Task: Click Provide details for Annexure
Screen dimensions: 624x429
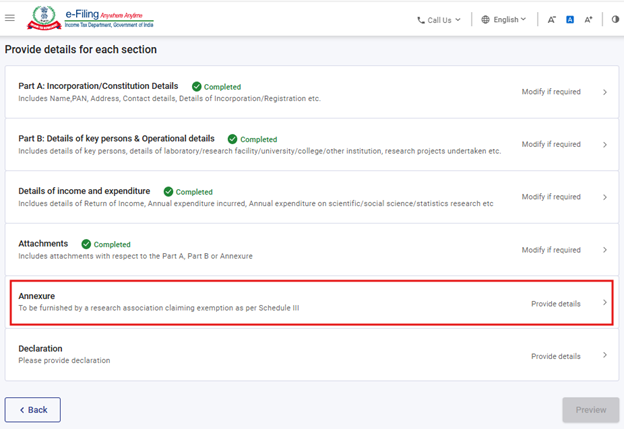Action: (x=555, y=303)
